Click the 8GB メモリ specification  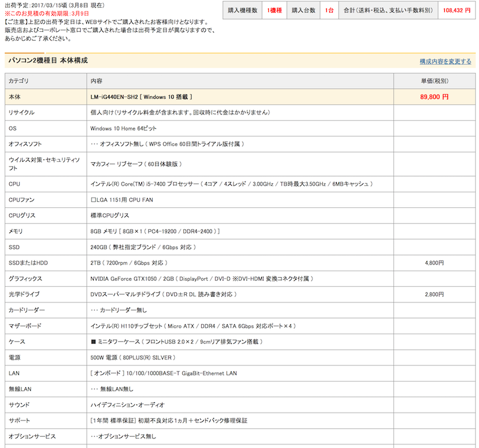[155, 231]
